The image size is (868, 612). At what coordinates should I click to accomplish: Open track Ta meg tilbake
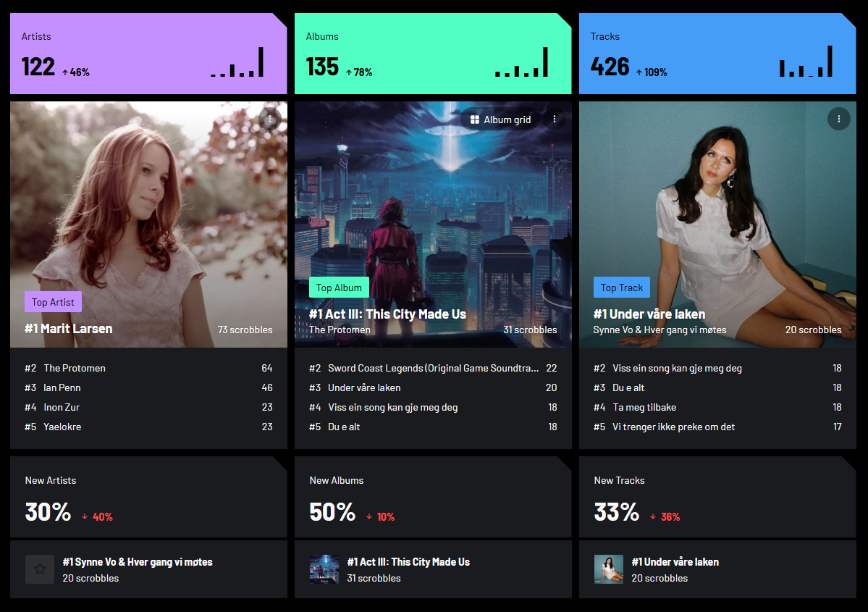point(644,407)
